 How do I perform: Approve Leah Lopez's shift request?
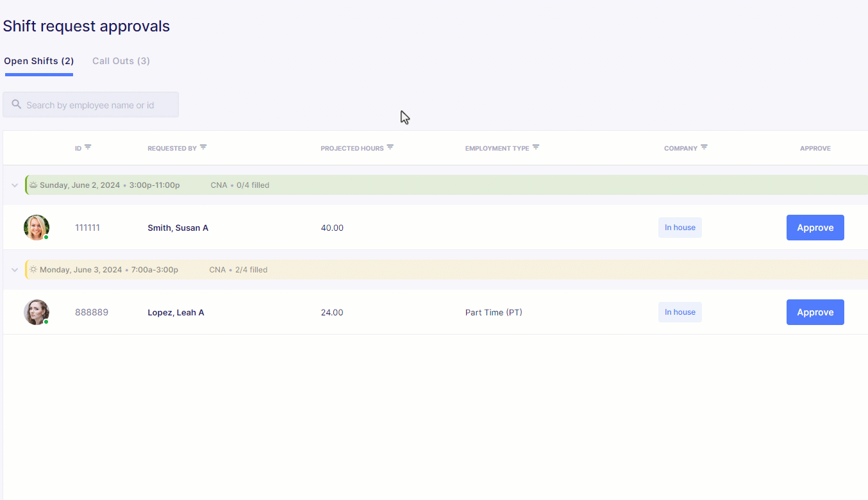[815, 312]
